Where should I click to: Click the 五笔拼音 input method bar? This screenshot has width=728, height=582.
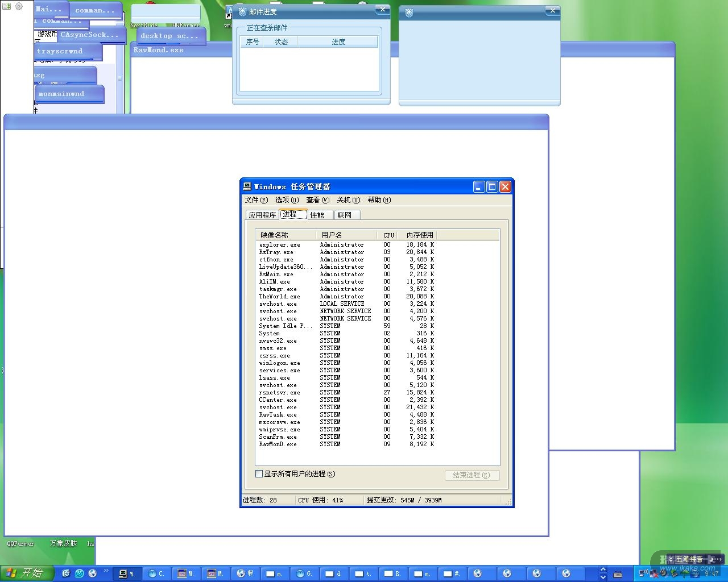693,559
